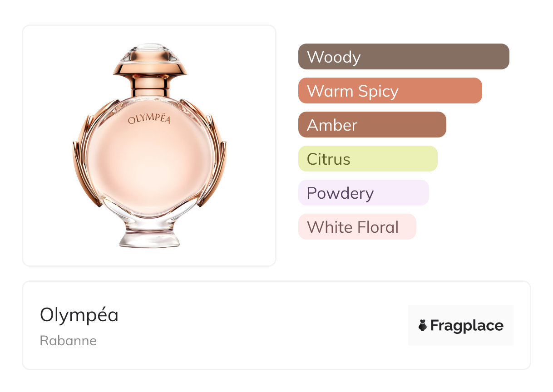Click the right gold laurel wing
This screenshot has width=553, height=392.
pyautogui.click(x=218, y=154)
